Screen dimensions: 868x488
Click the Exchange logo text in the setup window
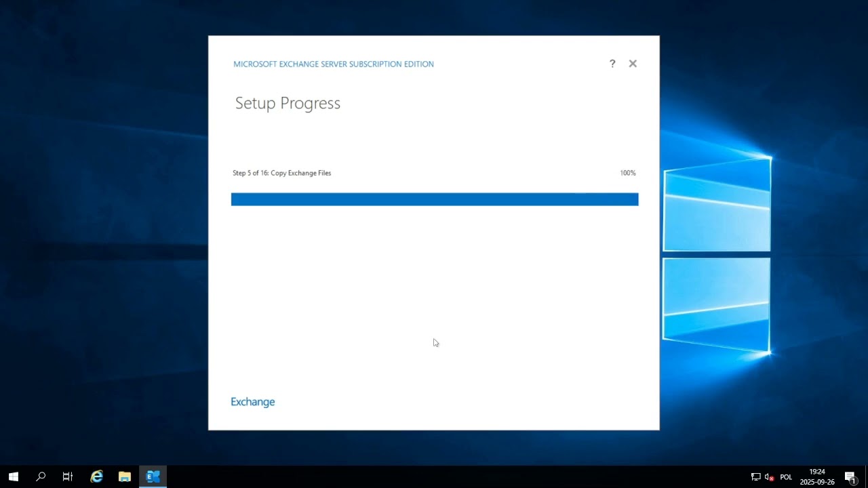(x=253, y=402)
